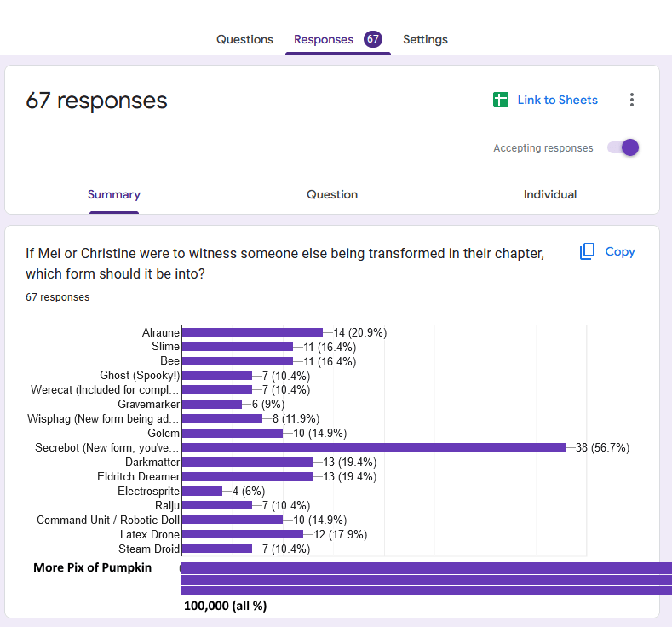This screenshot has height=627, width=672.
Task: Select the Electrosprite bar in the chart
Action: pos(203,491)
